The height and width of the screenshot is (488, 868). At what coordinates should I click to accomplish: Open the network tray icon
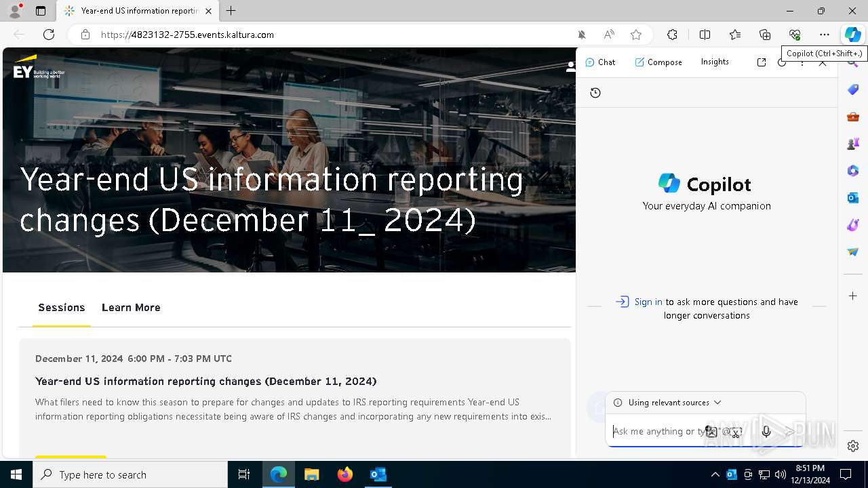[764, 474]
